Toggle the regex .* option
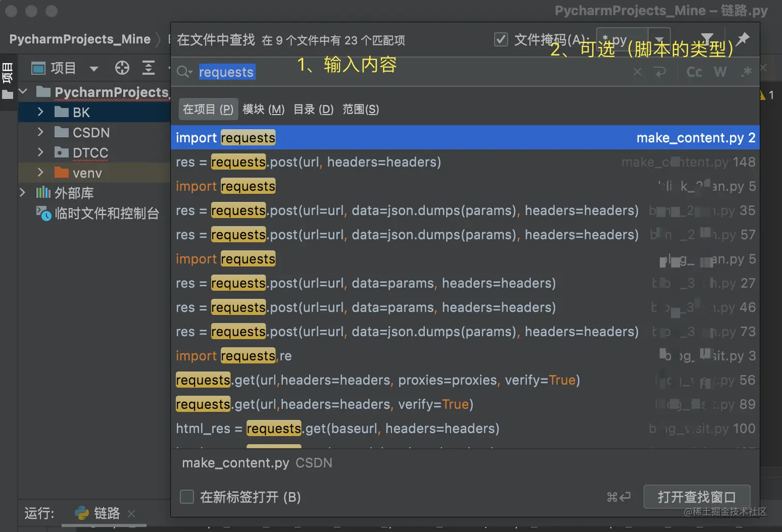782x532 pixels. [746, 72]
